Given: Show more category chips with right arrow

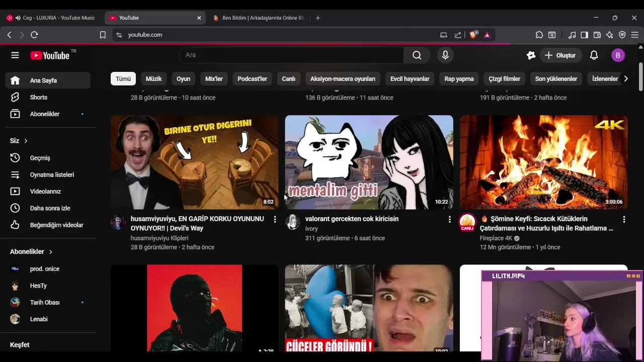Looking at the screenshot, I should point(625,79).
